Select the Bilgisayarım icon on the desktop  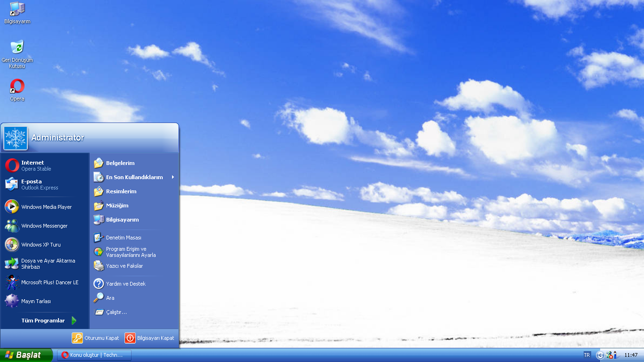click(17, 13)
